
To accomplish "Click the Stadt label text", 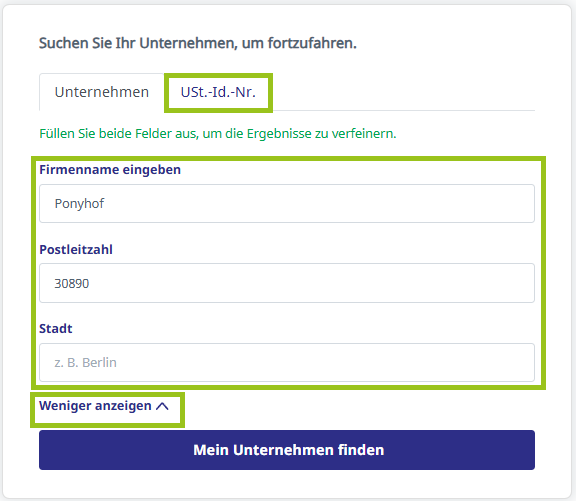I will point(56,328).
